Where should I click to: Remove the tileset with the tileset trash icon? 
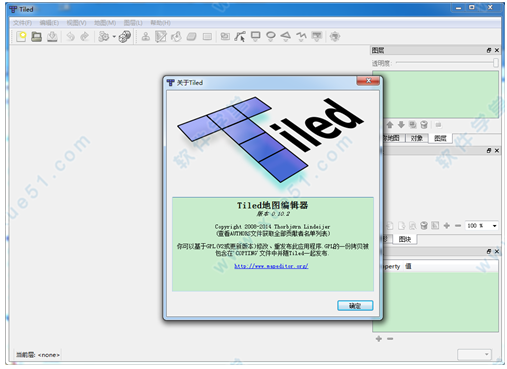(x=424, y=226)
